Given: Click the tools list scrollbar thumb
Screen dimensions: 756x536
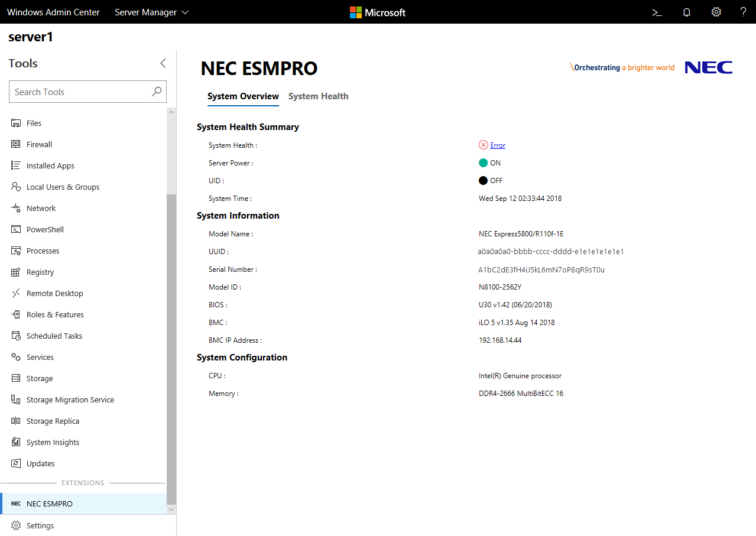Looking at the screenshot, I should pyautogui.click(x=171, y=349).
